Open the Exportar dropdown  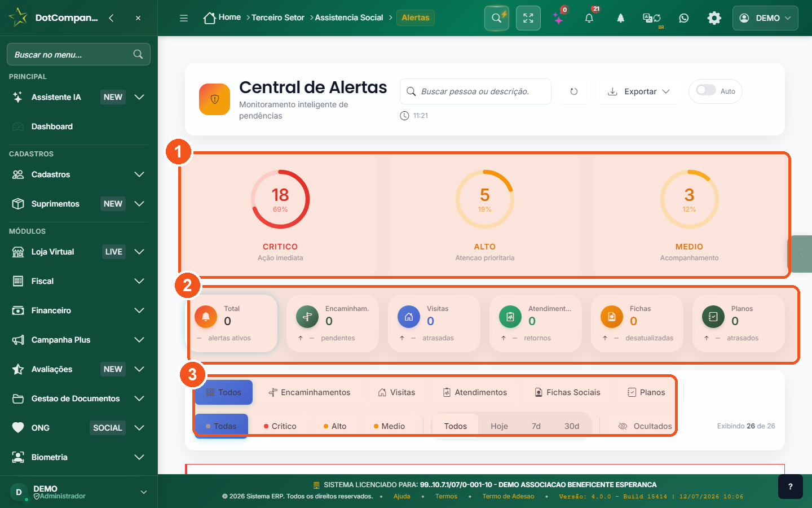click(x=639, y=91)
